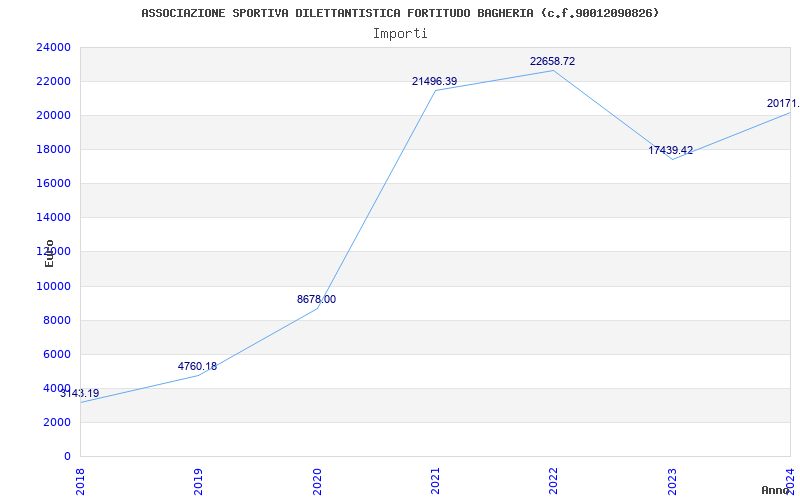Click the 0 y-axis value

click(x=67, y=457)
